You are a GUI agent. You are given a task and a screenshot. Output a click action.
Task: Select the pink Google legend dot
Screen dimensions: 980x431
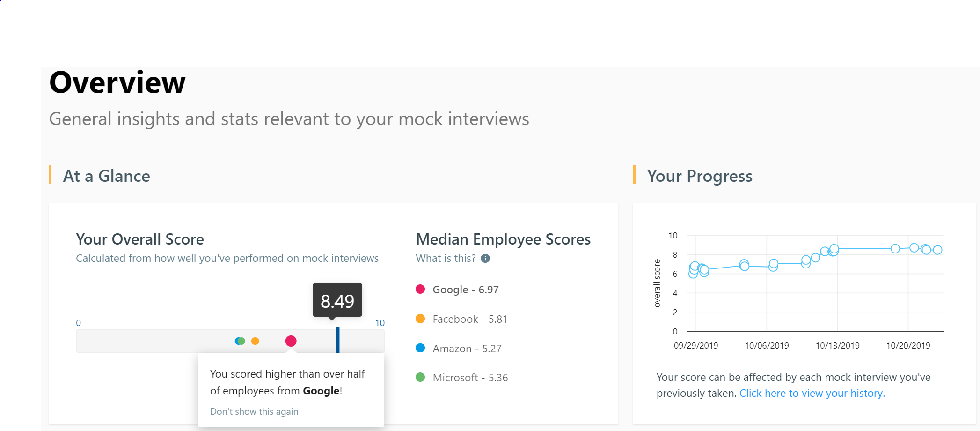pyautogui.click(x=420, y=289)
